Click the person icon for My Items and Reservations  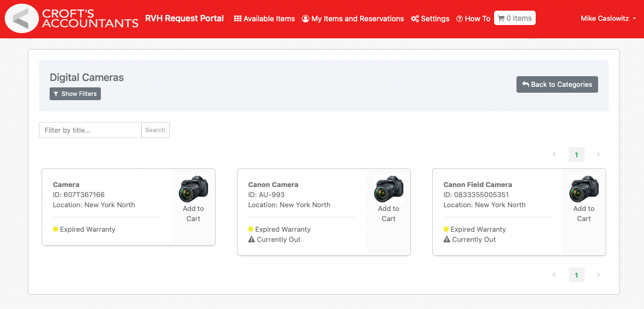305,18
